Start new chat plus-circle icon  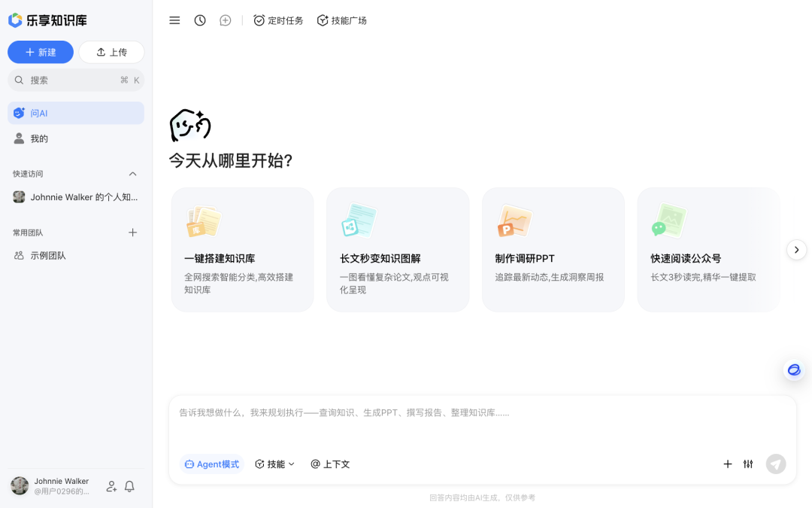[x=226, y=20]
